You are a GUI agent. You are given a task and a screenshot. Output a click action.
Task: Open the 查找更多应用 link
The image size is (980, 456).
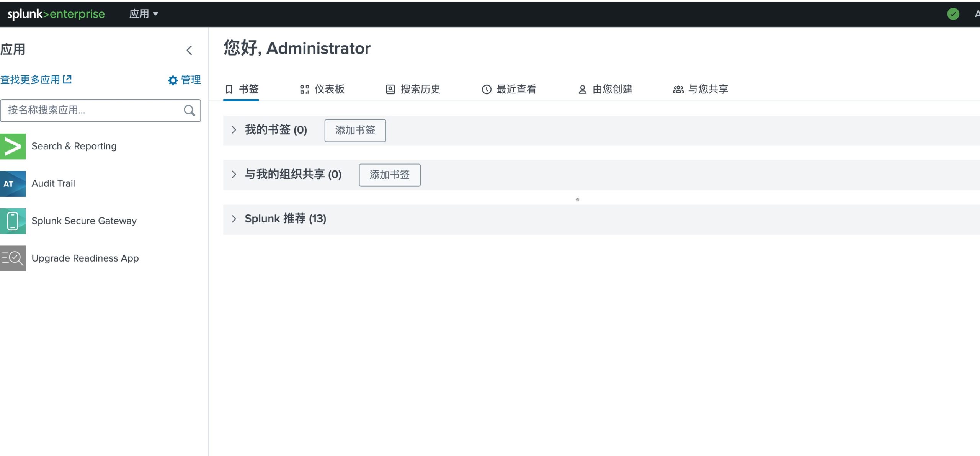(36, 80)
